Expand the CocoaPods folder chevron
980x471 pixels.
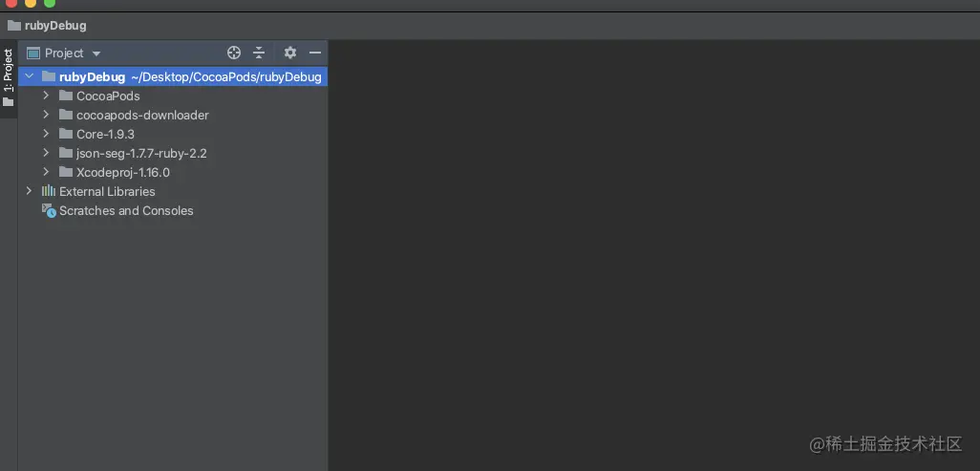[x=46, y=96]
